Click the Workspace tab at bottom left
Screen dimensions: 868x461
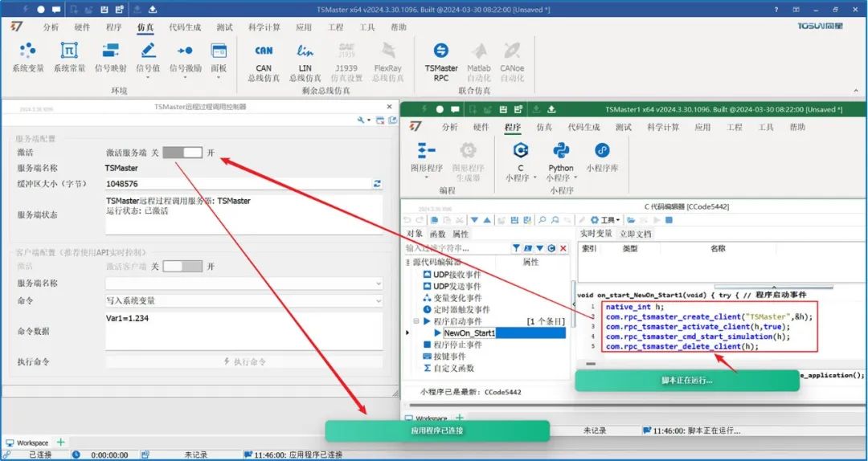point(27,443)
